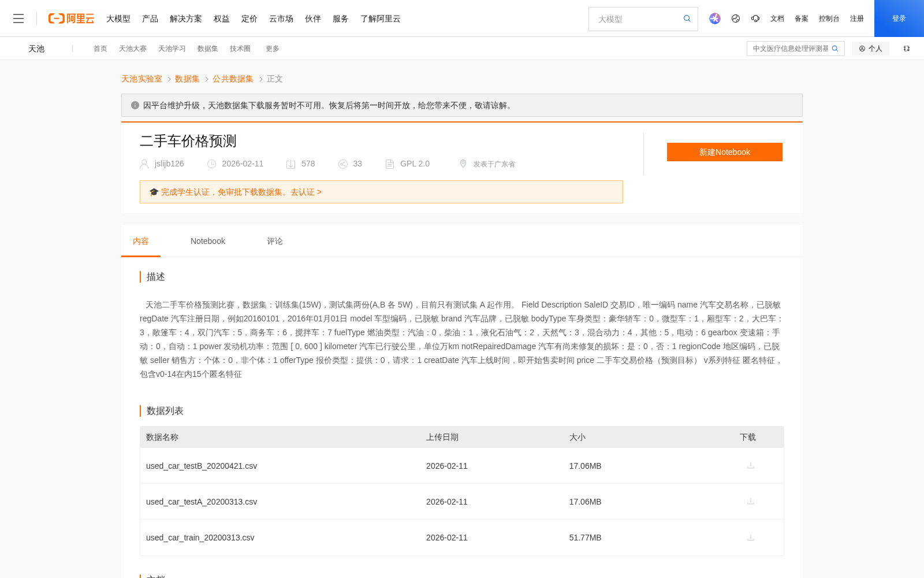Open 大模型 menu in top navigation
The height and width of the screenshot is (578, 924).
point(118,18)
